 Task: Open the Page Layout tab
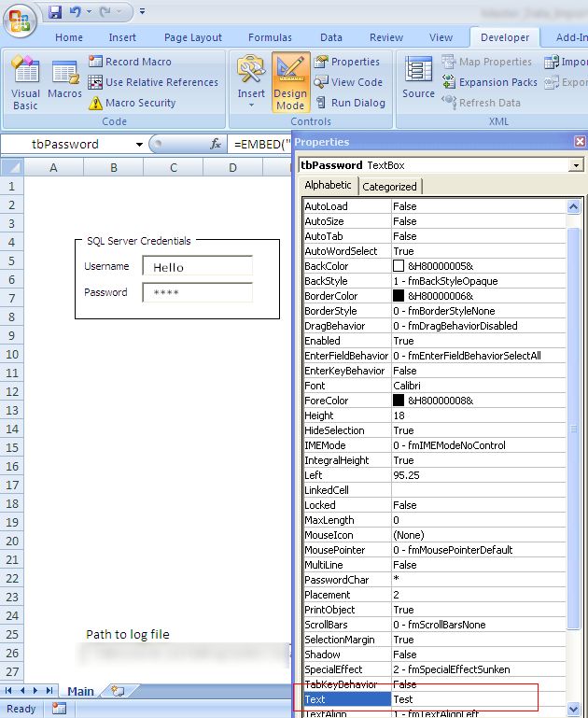(x=192, y=37)
